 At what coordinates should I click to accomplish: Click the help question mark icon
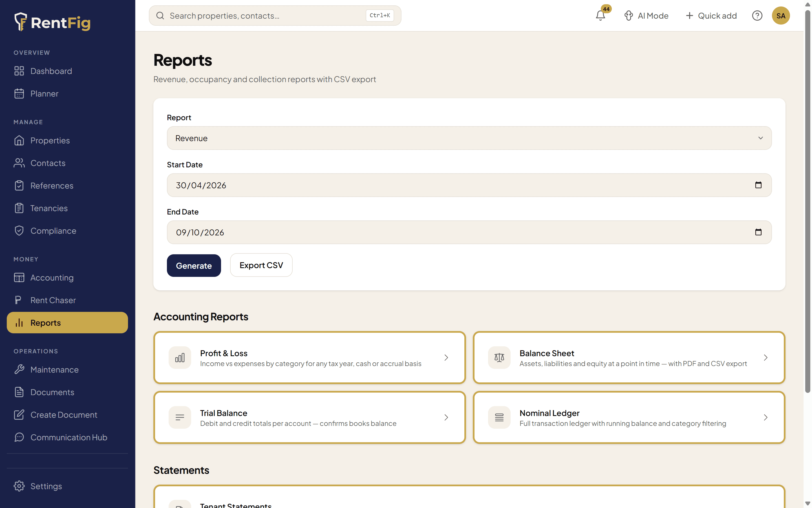pyautogui.click(x=757, y=16)
